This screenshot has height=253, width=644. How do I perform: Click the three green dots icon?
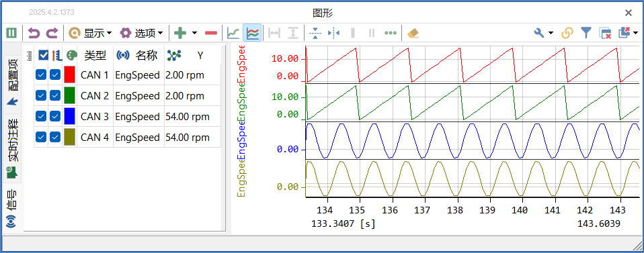pyautogui.click(x=390, y=33)
